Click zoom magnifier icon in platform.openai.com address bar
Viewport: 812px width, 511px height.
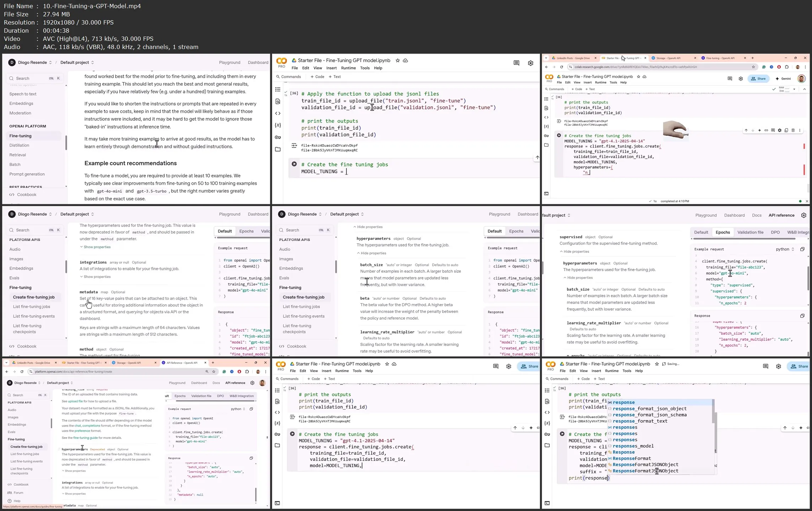click(x=207, y=372)
